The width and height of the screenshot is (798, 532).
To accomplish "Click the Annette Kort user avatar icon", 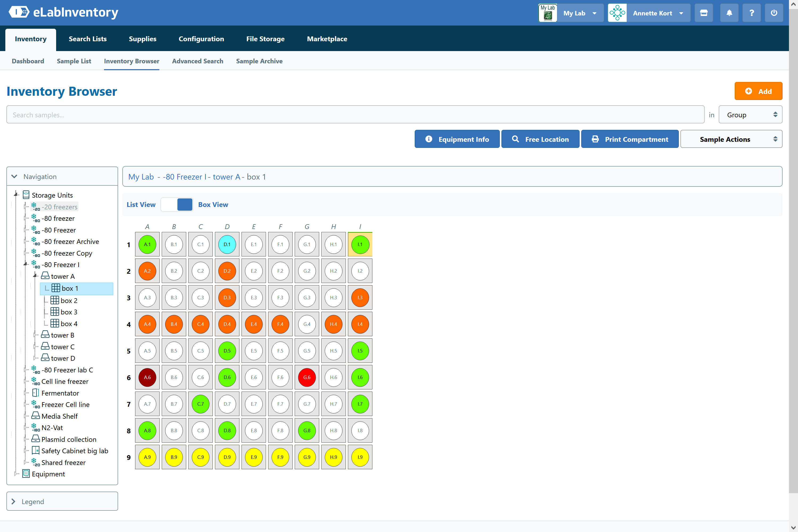I will 617,13.
